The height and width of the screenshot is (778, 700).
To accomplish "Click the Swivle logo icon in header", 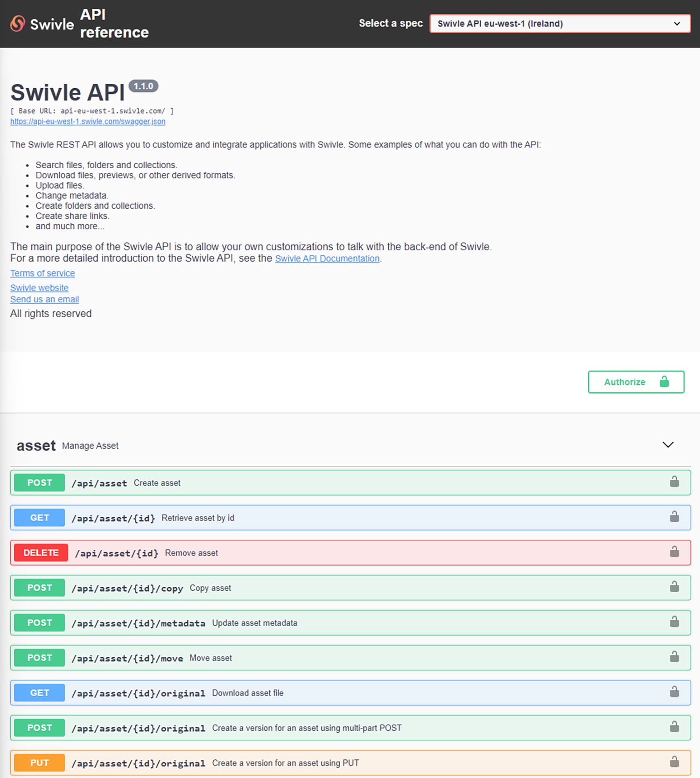I will [18, 24].
